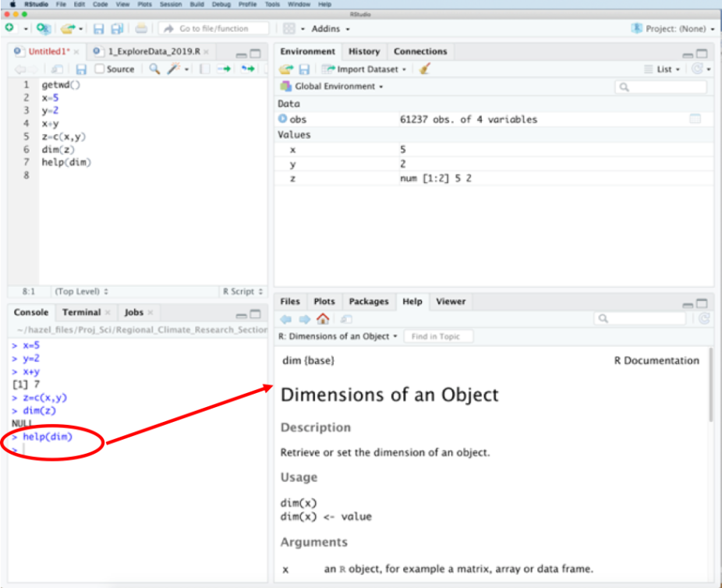722x588 pixels.
Task: Switch to the Terminal tab
Action: pos(81,312)
